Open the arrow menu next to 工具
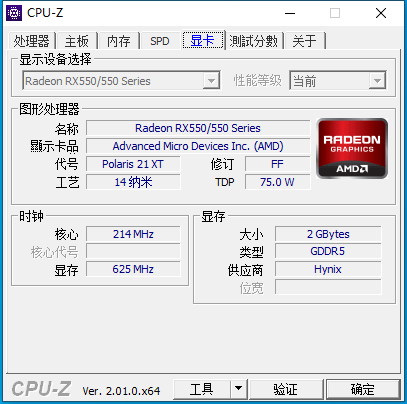Image resolution: width=407 pixels, height=404 pixels. click(x=238, y=388)
